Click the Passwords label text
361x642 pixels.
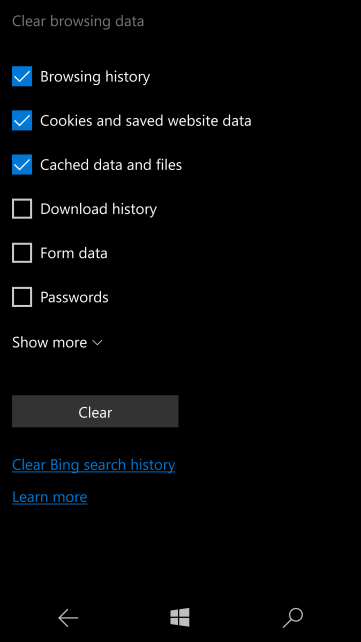74,297
